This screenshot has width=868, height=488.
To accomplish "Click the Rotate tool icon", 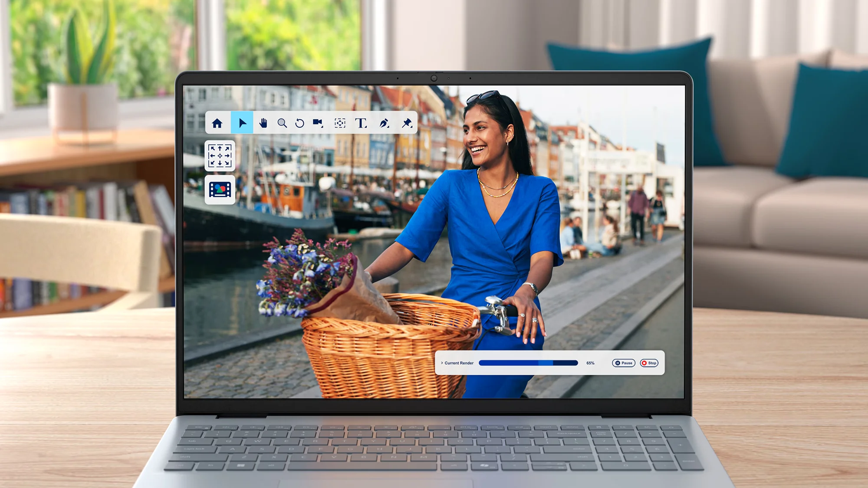I will (x=299, y=123).
